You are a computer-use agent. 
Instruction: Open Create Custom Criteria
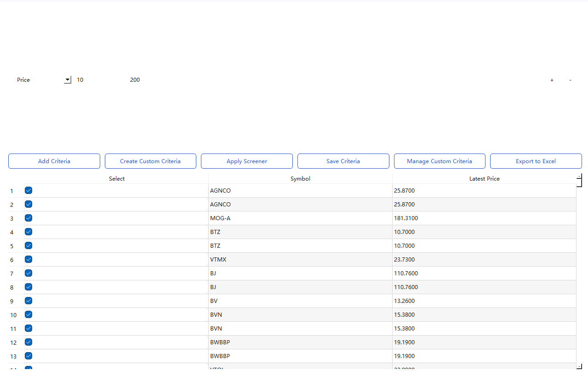point(150,161)
